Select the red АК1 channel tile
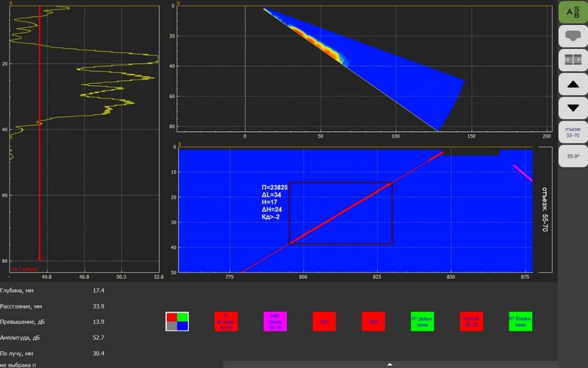This screenshot has height=368, width=588. [324, 322]
